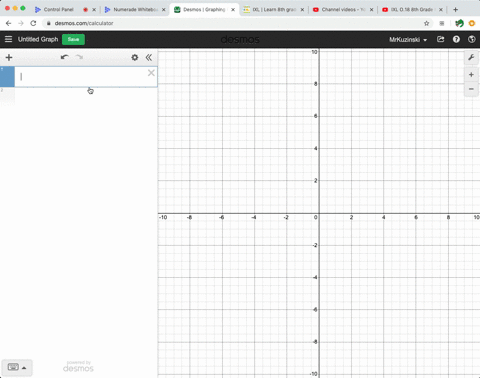Go forward in browser history

point(21,23)
